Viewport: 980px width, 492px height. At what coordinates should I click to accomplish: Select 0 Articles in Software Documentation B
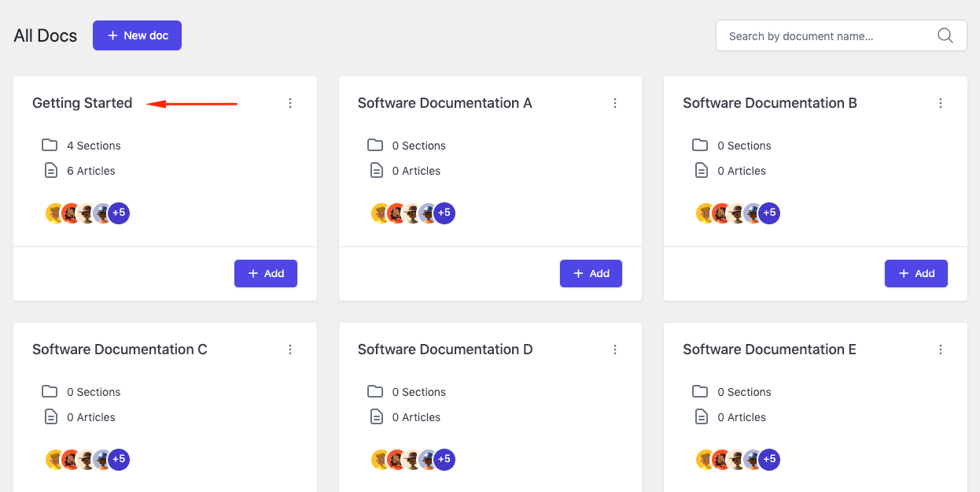(x=742, y=171)
